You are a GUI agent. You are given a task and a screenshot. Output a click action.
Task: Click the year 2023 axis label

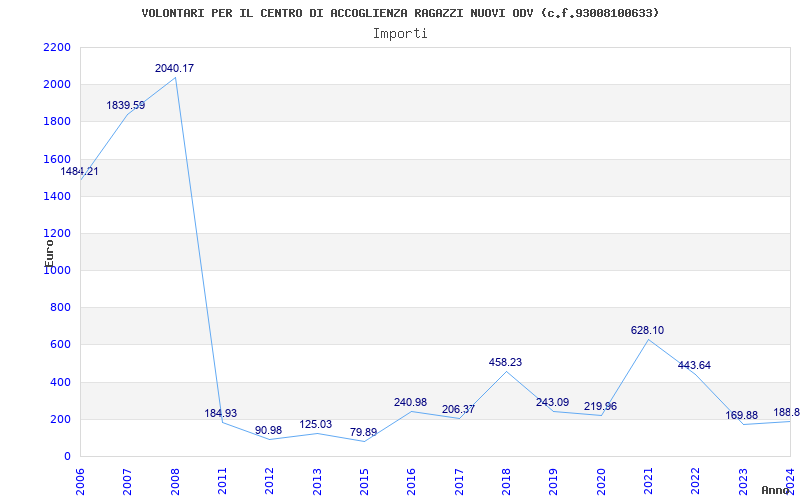tap(743, 482)
